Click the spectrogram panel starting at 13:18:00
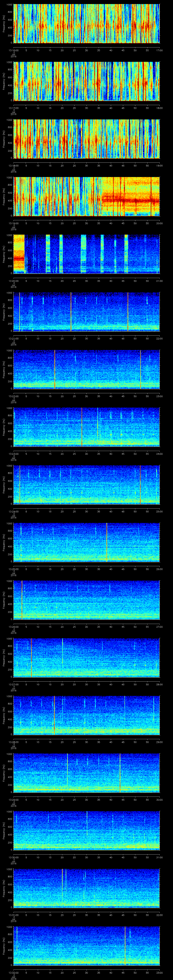173x980 pixels. [x=87, y=139]
